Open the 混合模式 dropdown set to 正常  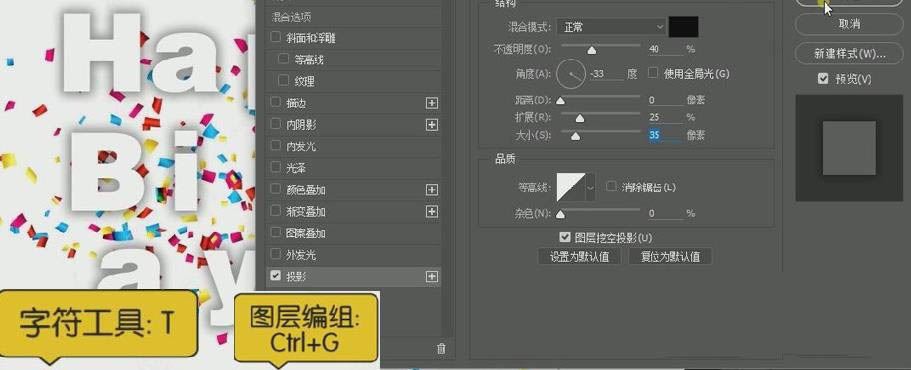point(611,27)
